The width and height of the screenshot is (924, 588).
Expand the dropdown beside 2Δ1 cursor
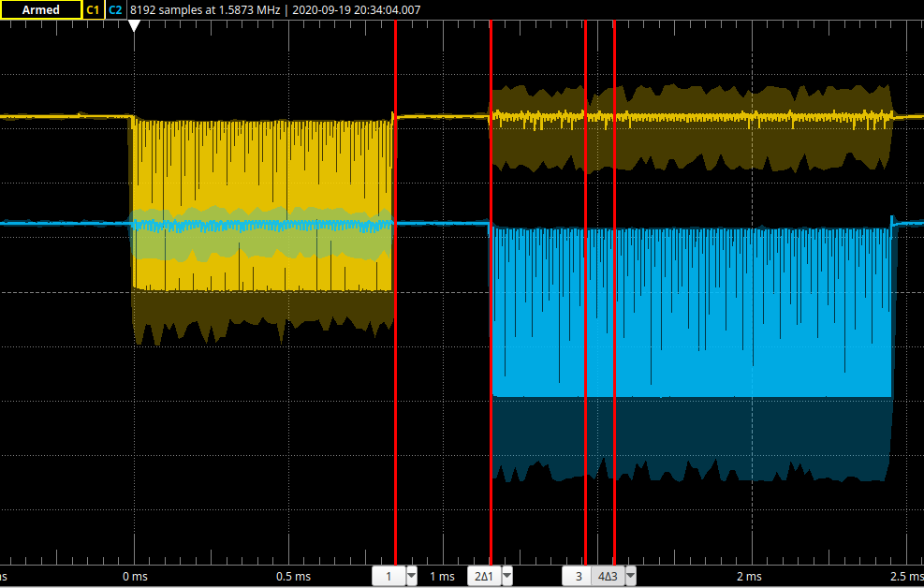point(507,576)
